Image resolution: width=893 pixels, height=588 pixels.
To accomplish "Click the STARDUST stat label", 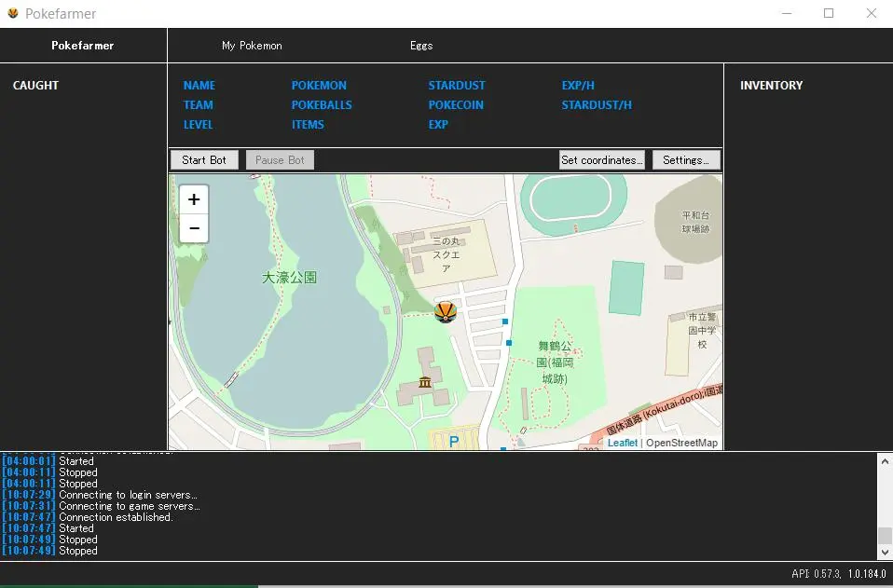I will pos(457,86).
